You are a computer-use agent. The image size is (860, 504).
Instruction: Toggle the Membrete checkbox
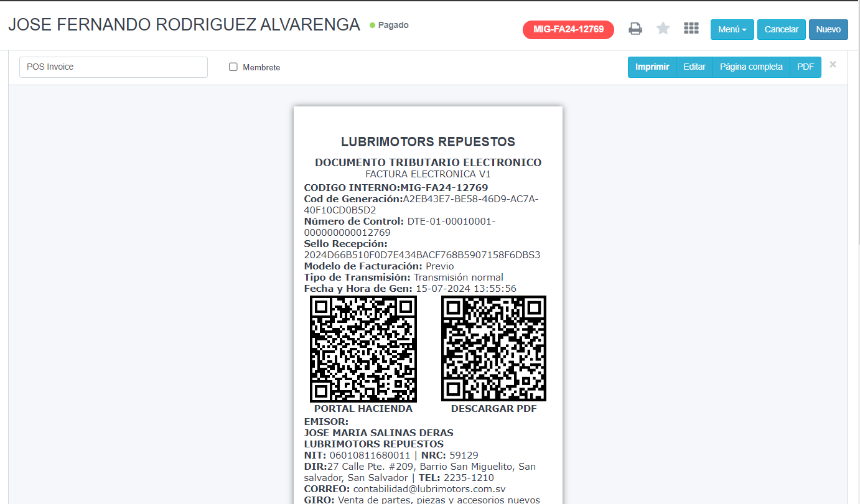[233, 67]
